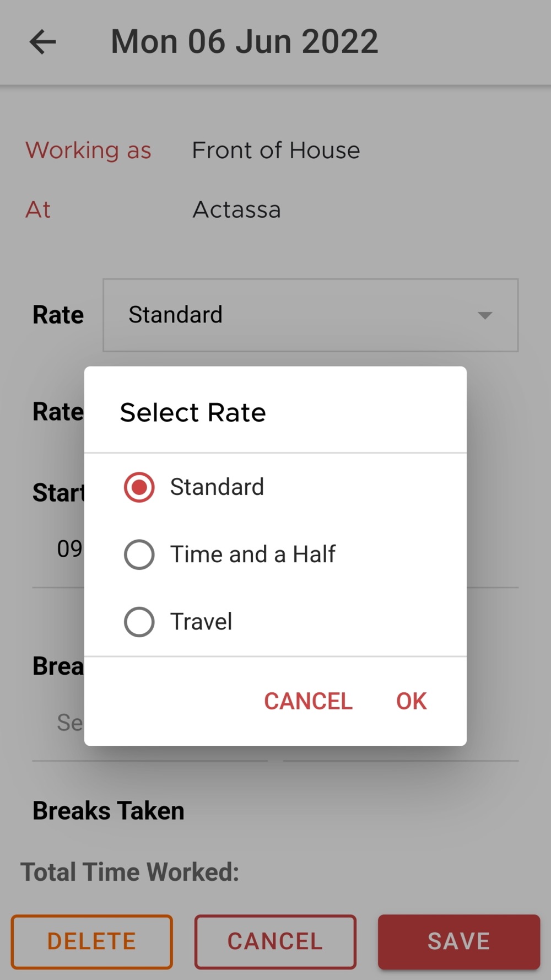Tap the Actassa location text
Screen dimensions: 551x980
[x=237, y=210]
